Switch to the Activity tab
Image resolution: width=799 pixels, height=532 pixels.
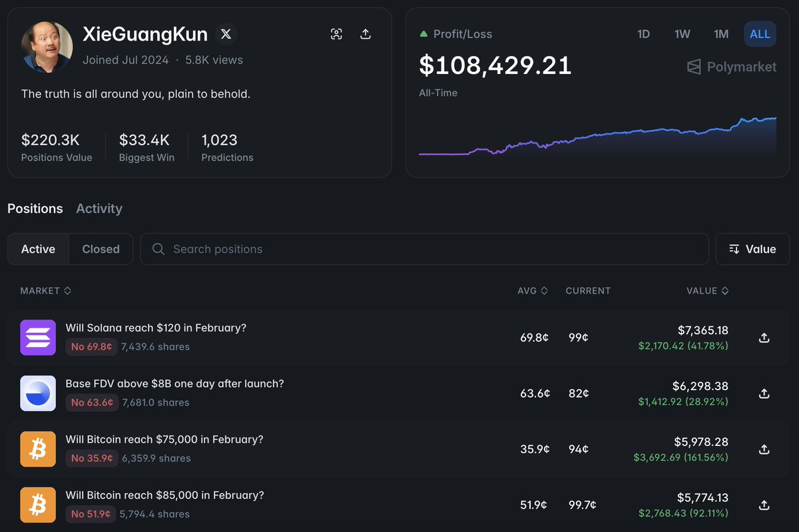(99, 208)
